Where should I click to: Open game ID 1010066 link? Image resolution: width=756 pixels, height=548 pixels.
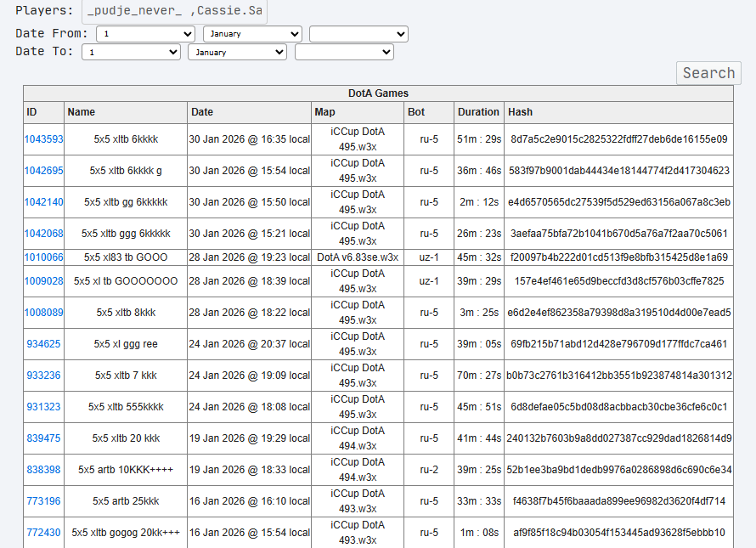[x=44, y=257]
